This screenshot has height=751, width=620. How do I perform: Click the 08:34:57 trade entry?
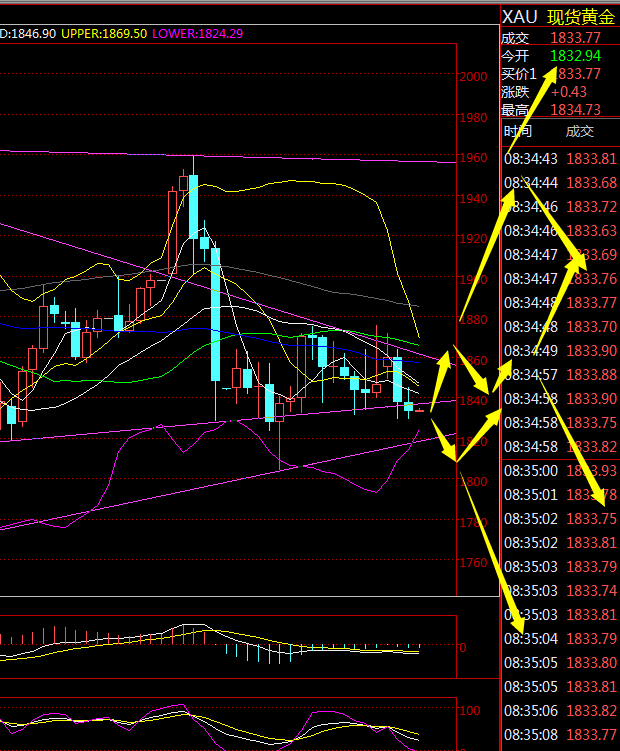tap(531, 374)
